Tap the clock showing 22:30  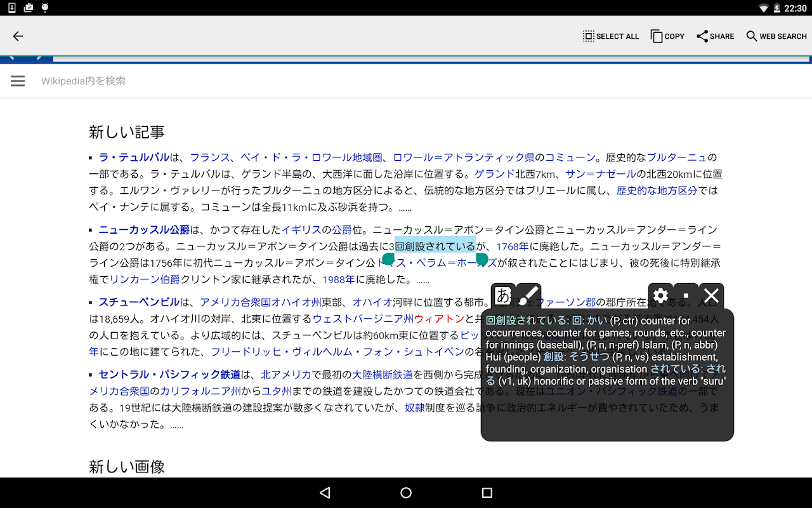(795, 8)
